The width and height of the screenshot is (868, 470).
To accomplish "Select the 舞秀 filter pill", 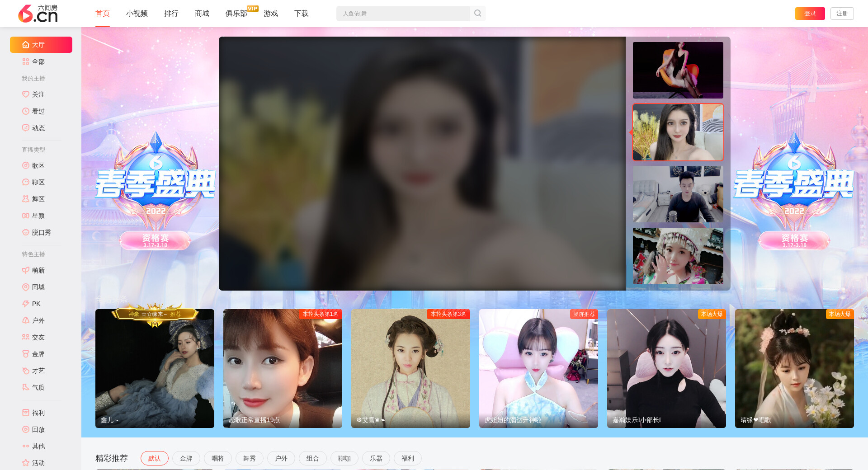I will pos(249,458).
